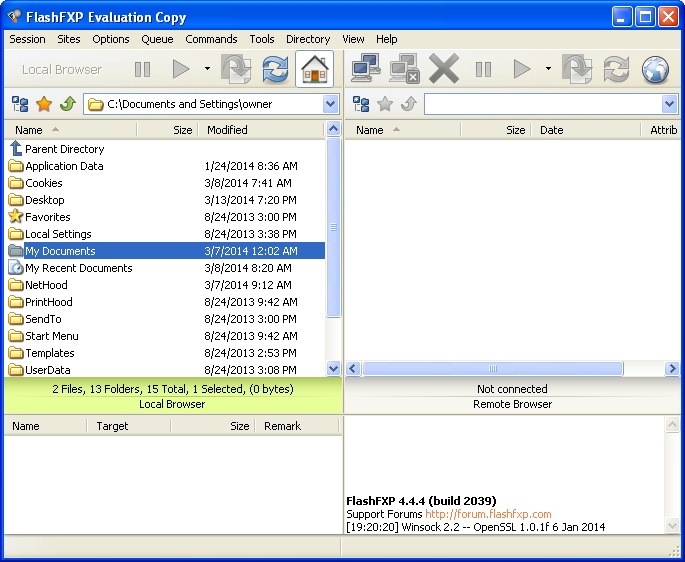Sort local list by Name column
Viewport: 685px width, 562px height.
pyautogui.click(x=71, y=130)
